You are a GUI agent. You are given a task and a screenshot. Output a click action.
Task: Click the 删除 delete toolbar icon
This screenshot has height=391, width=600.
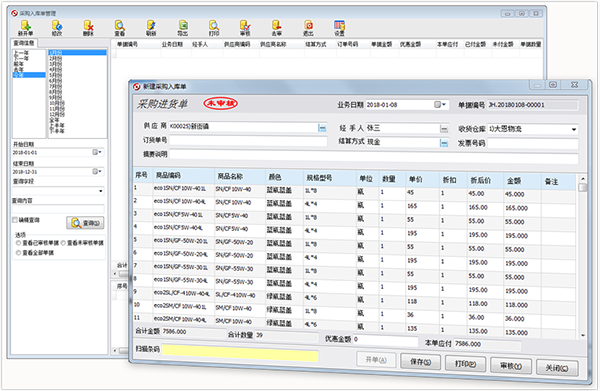[x=88, y=28]
